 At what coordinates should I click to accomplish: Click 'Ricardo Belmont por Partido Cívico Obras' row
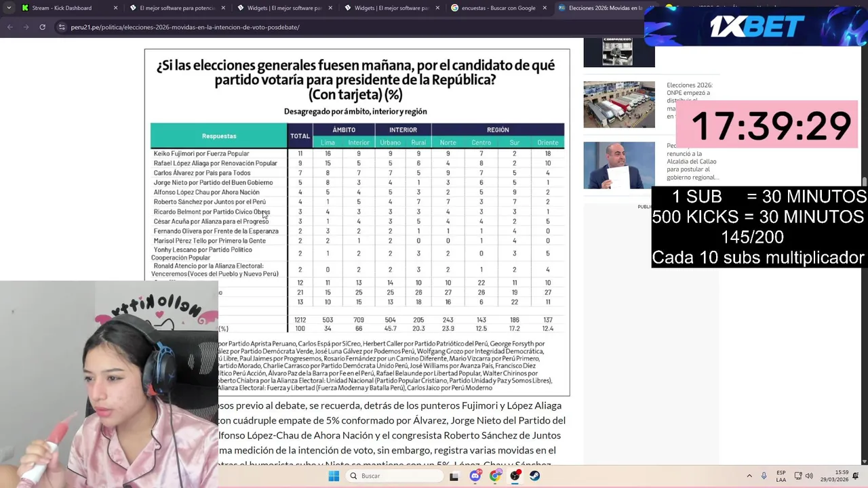(x=212, y=212)
